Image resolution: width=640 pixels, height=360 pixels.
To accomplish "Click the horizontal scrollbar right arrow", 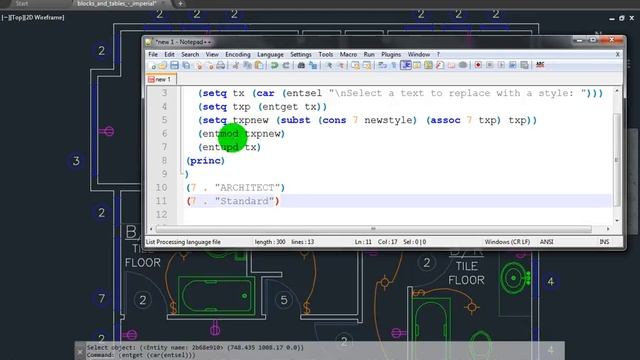I will pos(608,229).
